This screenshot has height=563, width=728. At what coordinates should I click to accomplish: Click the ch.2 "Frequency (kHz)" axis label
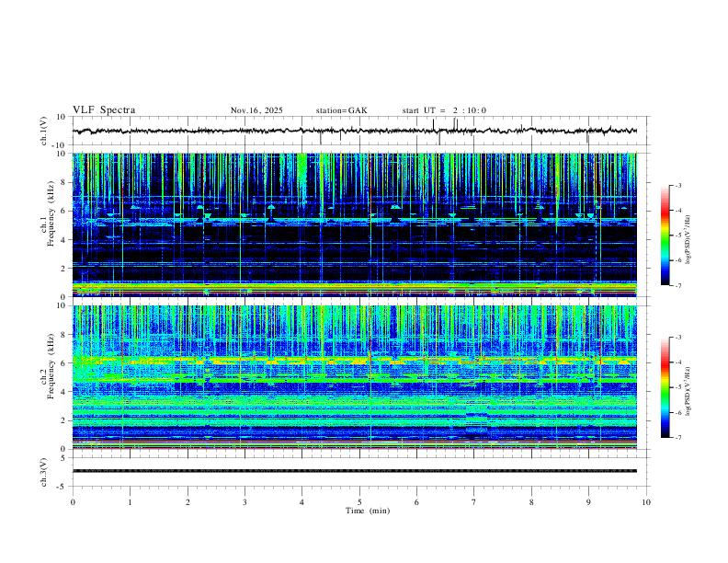51,366
